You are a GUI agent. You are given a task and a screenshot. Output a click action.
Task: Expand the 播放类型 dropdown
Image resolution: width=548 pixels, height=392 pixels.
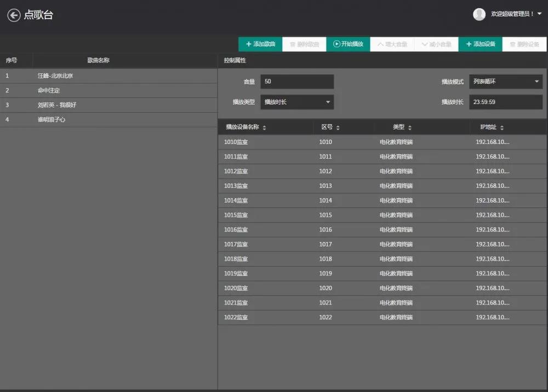296,102
